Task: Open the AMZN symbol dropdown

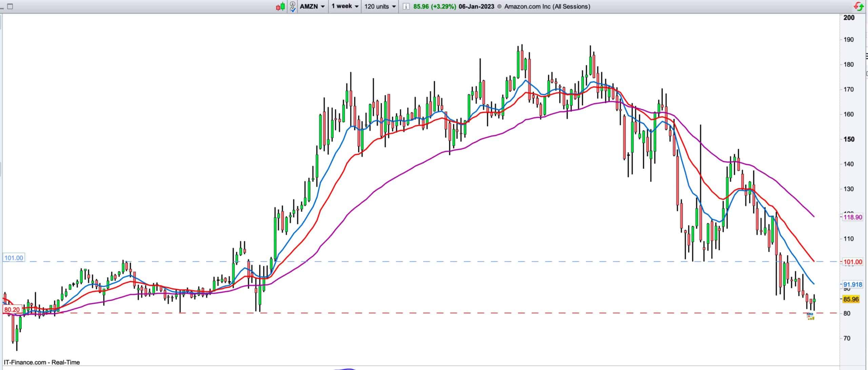Action: point(312,6)
